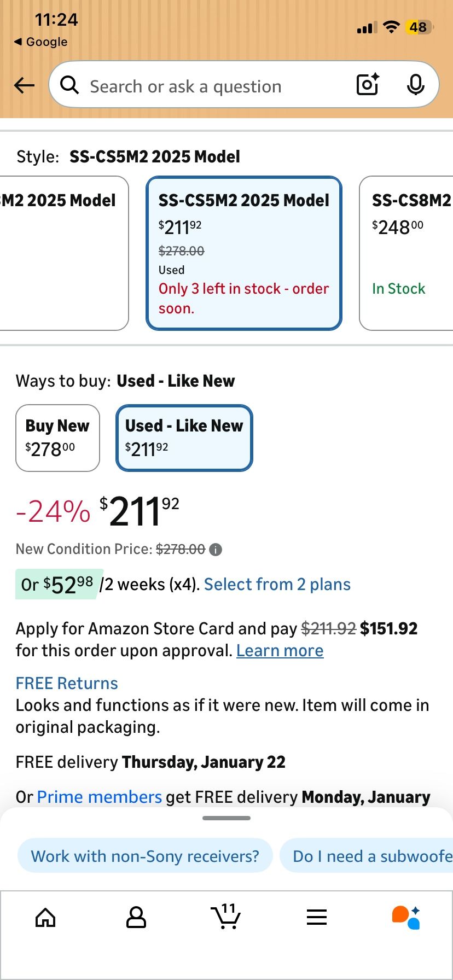453x980 pixels.
Task: Open the Home tab icon
Action: (45, 918)
